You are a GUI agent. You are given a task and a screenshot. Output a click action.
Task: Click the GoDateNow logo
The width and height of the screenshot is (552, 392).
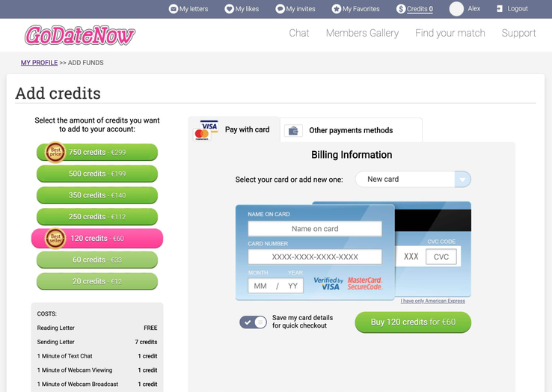coord(80,34)
